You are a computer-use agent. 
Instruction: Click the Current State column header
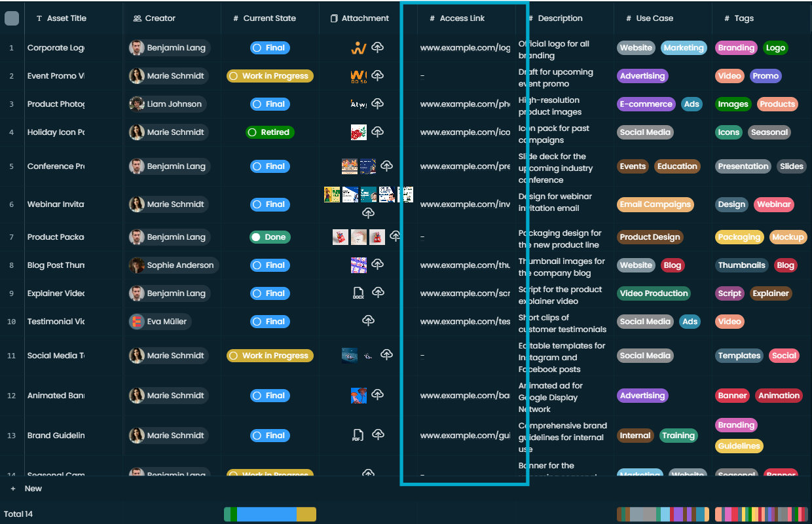pos(270,18)
